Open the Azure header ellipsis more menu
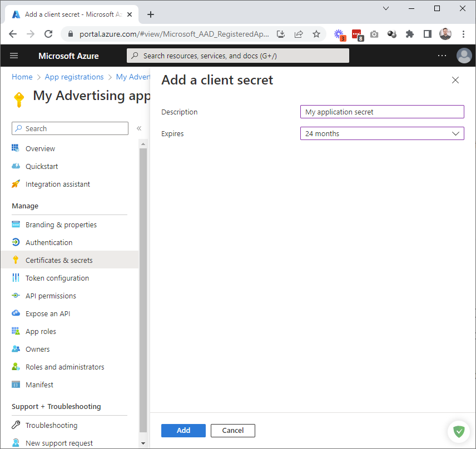This screenshot has height=449, width=476. click(442, 56)
